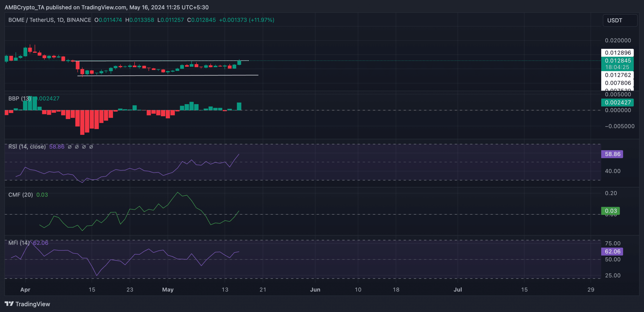
Task: Click the 0.012896 price label
Action: [618, 53]
